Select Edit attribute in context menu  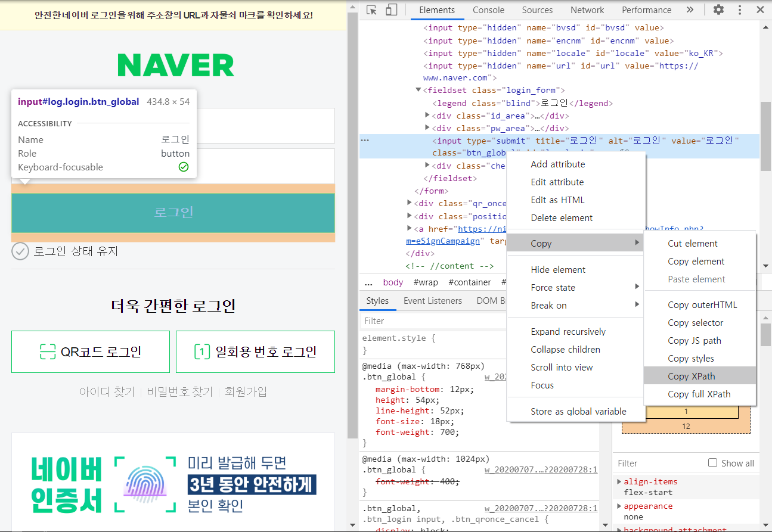[576, 182]
